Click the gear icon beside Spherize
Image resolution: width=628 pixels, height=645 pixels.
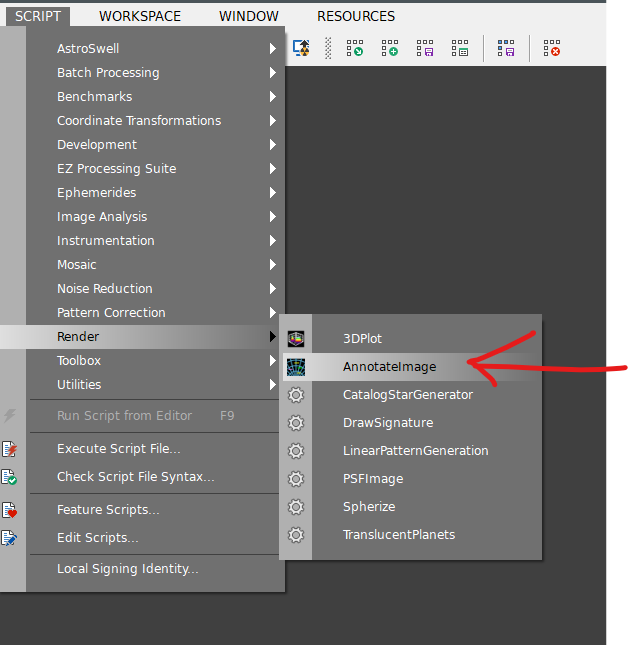click(295, 507)
